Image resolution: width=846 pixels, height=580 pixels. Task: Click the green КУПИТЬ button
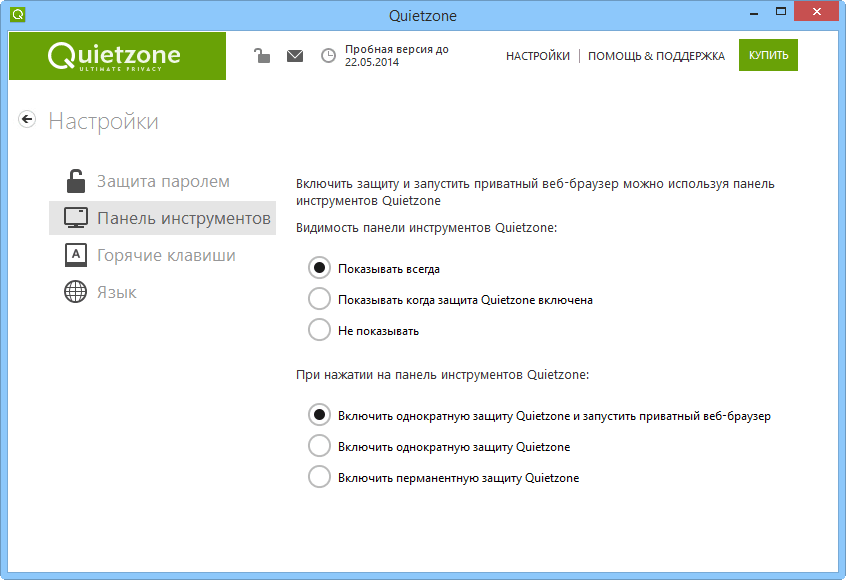pyautogui.click(x=768, y=55)
